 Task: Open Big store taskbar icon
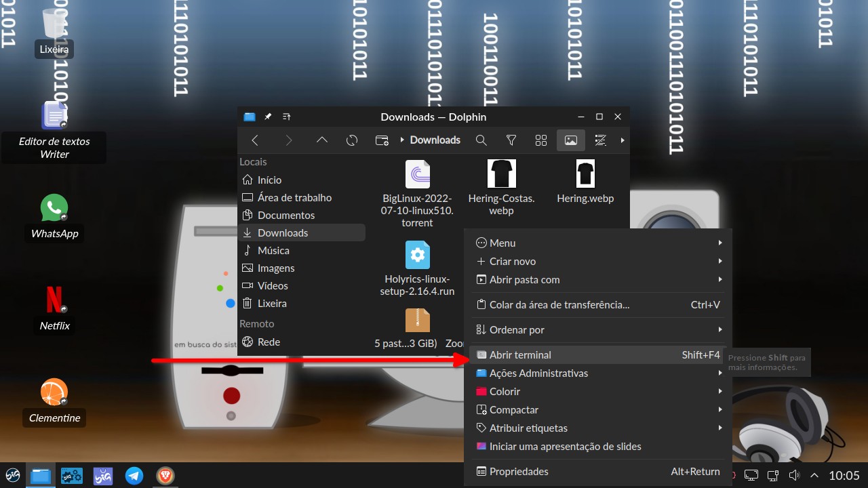tap(103, 476)
